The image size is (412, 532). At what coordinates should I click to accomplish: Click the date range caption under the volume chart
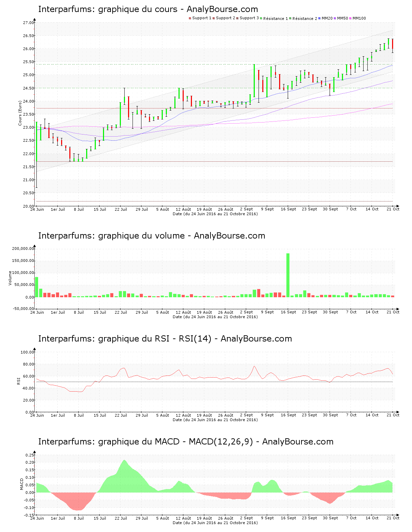click(x=215, y=317)
